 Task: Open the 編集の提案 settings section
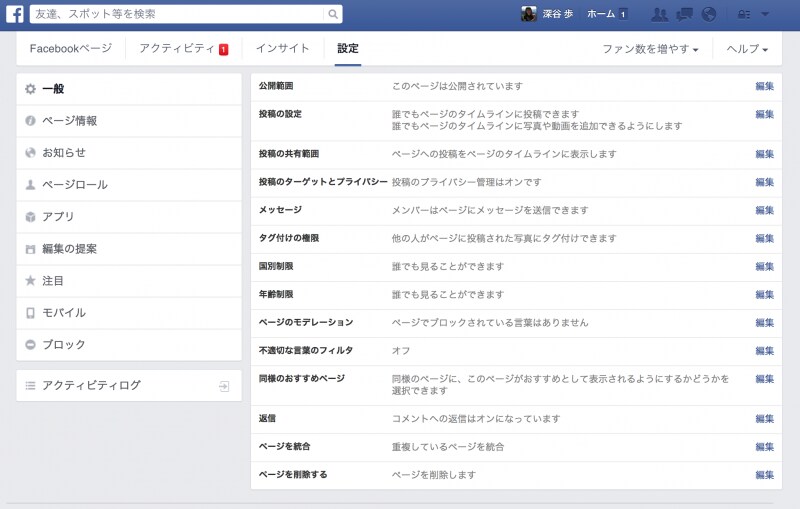pos(129,249)
